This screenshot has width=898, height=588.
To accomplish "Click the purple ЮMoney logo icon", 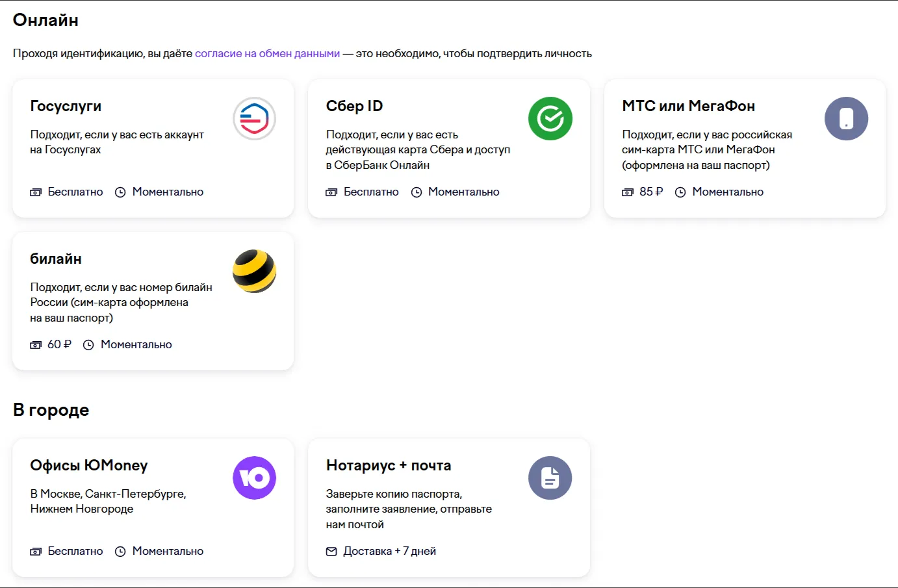I will coord(255,478).
